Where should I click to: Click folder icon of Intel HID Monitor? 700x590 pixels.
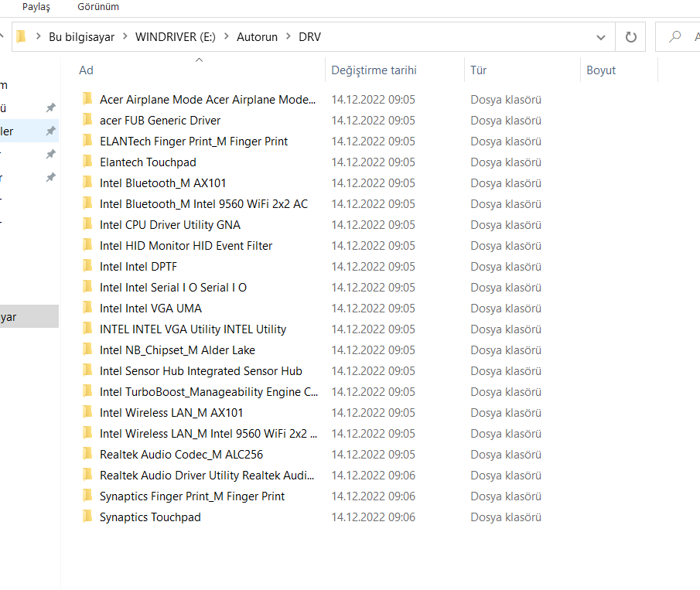click(87, 245)
